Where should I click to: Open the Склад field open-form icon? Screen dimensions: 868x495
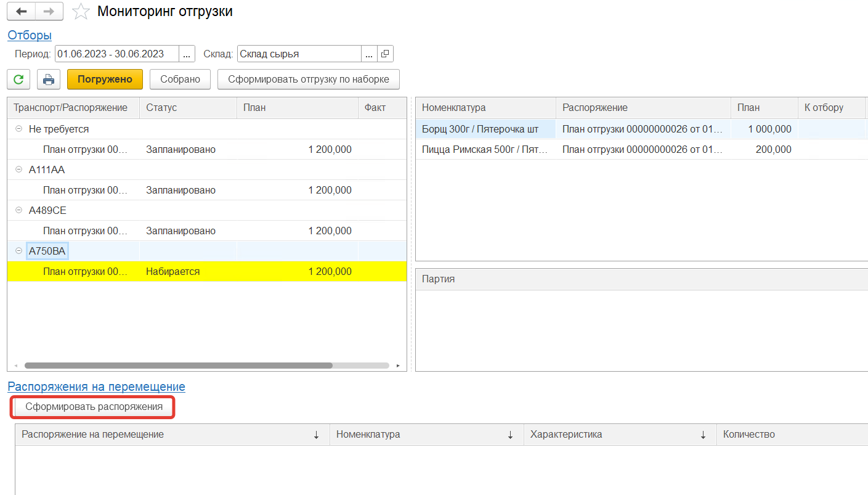385,54
